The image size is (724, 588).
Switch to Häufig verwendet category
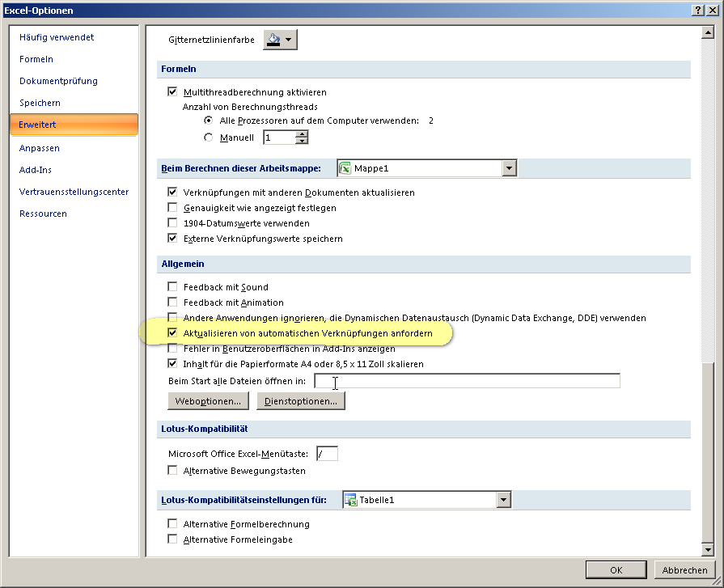click(x=57, y=37)
